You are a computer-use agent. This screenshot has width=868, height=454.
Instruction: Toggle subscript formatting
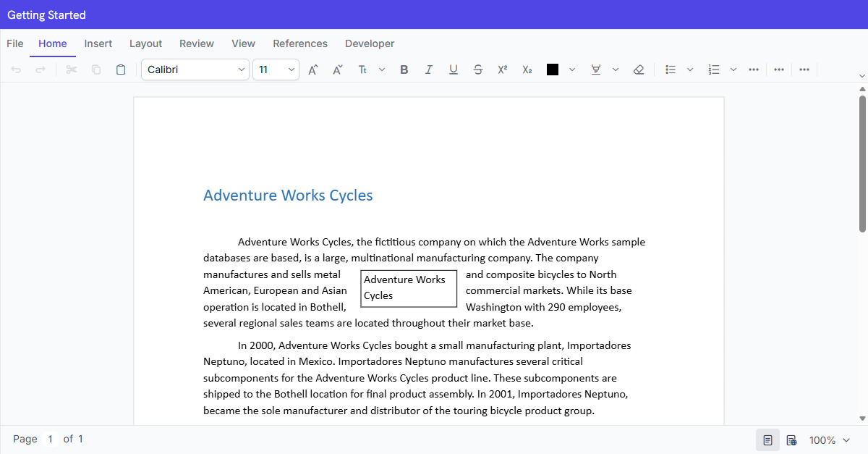527,70
